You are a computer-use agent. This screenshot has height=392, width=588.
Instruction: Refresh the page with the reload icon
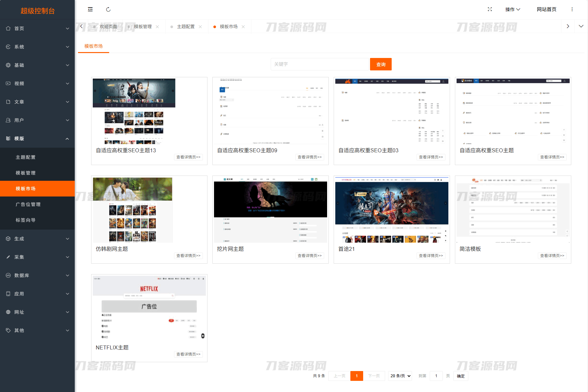coord(108,9)
